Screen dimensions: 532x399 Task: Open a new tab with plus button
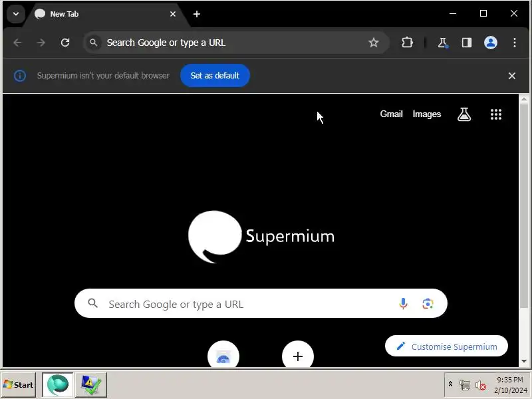196,14
